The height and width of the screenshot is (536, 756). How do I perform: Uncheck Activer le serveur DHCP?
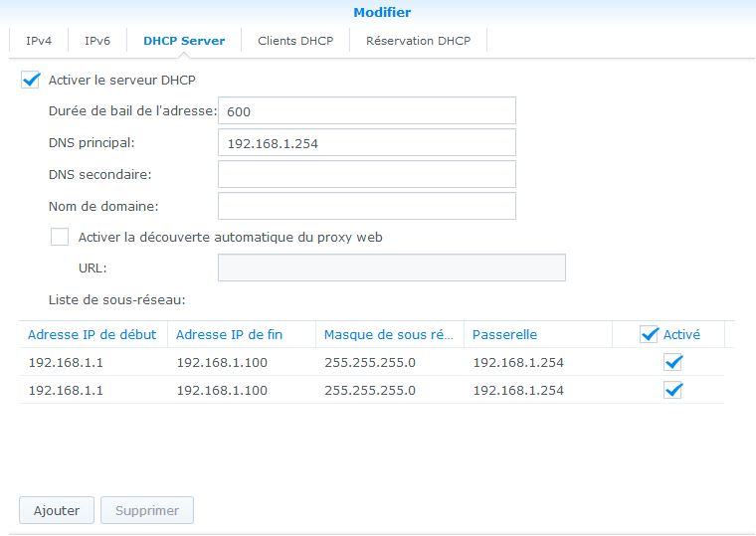(30, 80)
